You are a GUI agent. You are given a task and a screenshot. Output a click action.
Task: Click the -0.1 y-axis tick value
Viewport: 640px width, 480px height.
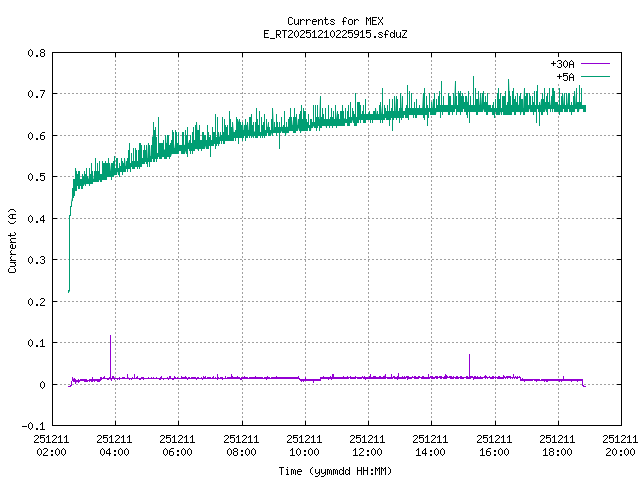click(x=32, y=426)
